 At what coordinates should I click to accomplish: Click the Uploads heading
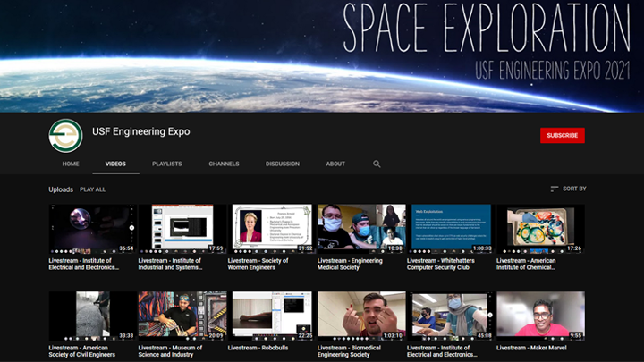(x=61, y=189)
